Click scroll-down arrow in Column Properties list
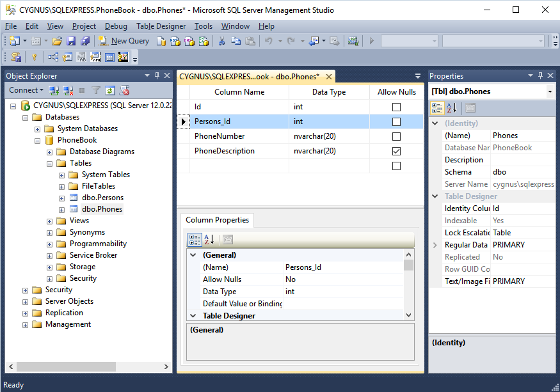The height and width of the screenshot is (392, 560). tap(408, 315)
